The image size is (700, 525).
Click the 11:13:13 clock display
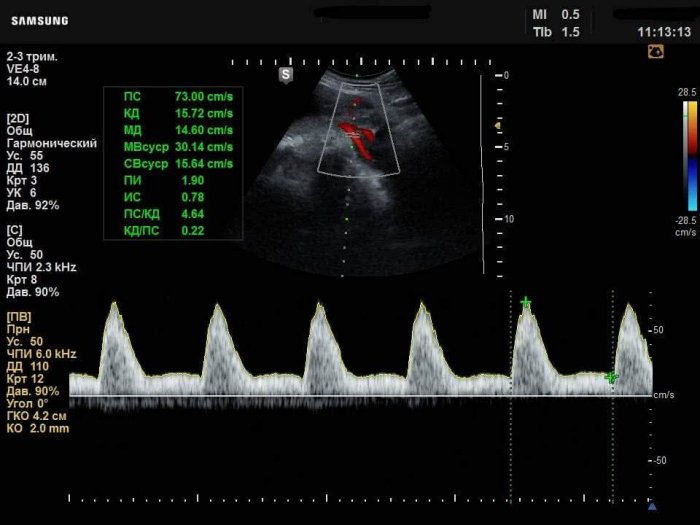click(x=664, y=32)
